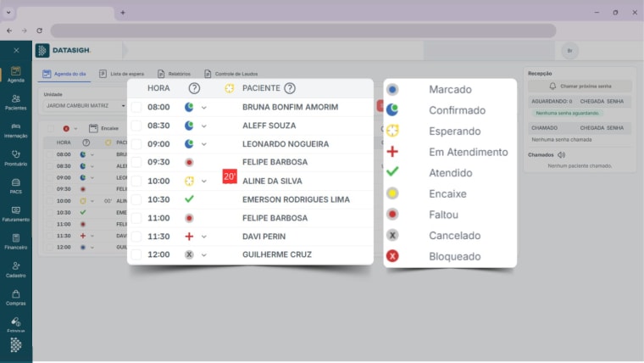Tick the checkbox for 08:00 appointment
The height and width of the screenshot is (363, 644).
point(136,107)
